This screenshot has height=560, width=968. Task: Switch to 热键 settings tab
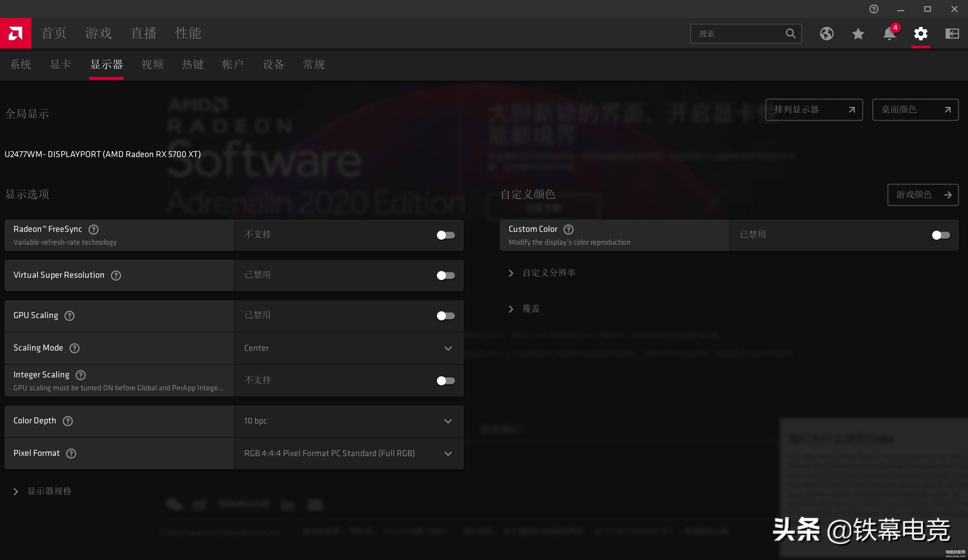193,64
